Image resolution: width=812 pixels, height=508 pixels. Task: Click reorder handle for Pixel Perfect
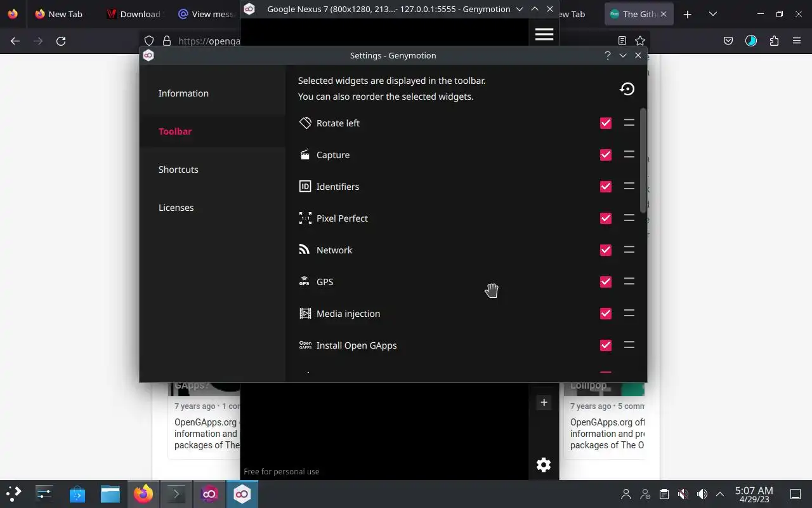click(x=629, y=218)
